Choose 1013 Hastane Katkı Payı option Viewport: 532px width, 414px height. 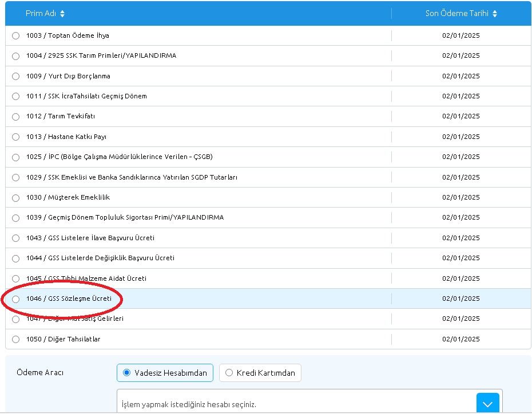point(16,137)
